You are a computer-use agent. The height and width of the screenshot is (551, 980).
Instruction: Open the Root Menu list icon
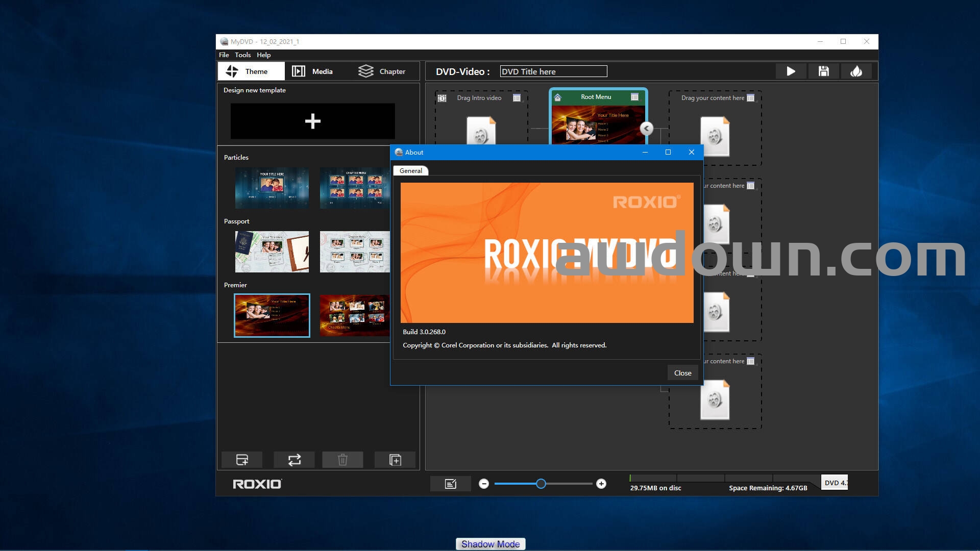(x=634, y=97)
